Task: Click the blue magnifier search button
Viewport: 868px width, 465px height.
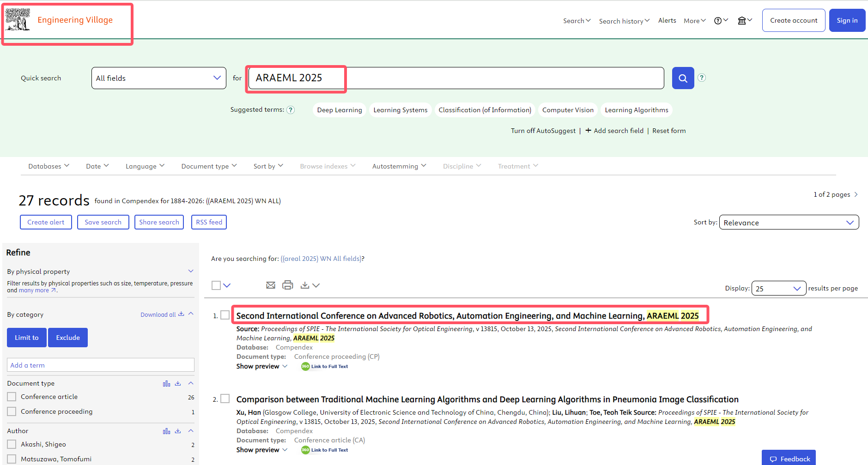Action: point(683,78)
